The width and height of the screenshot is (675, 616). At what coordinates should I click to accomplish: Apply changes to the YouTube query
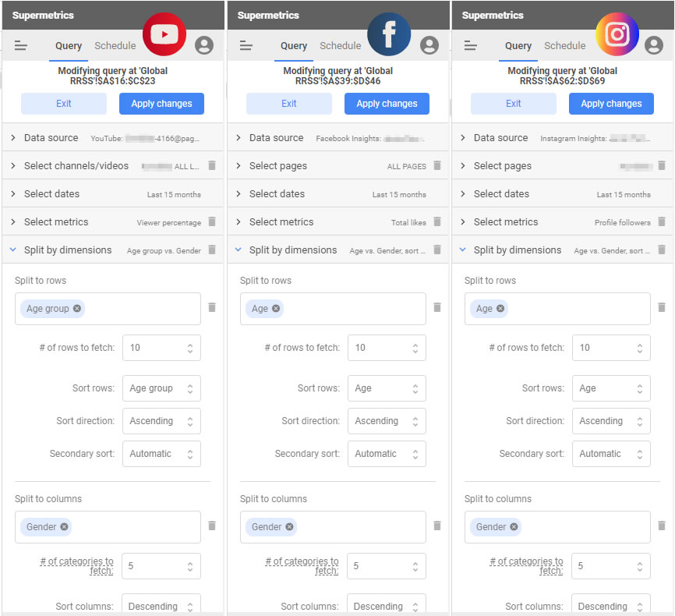(161, 104)
